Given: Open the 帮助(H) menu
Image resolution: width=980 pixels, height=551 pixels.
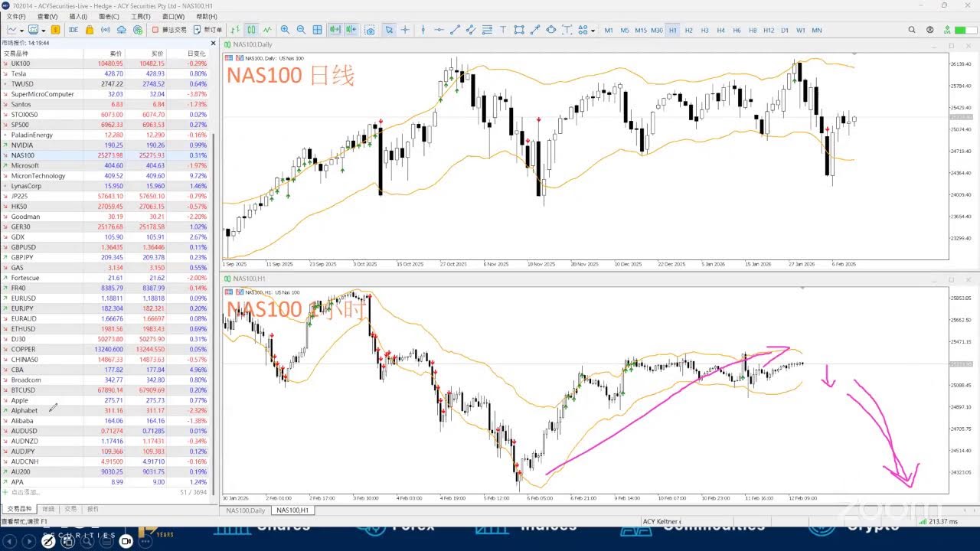Looking at the screenshot, I should pos(206,16).
